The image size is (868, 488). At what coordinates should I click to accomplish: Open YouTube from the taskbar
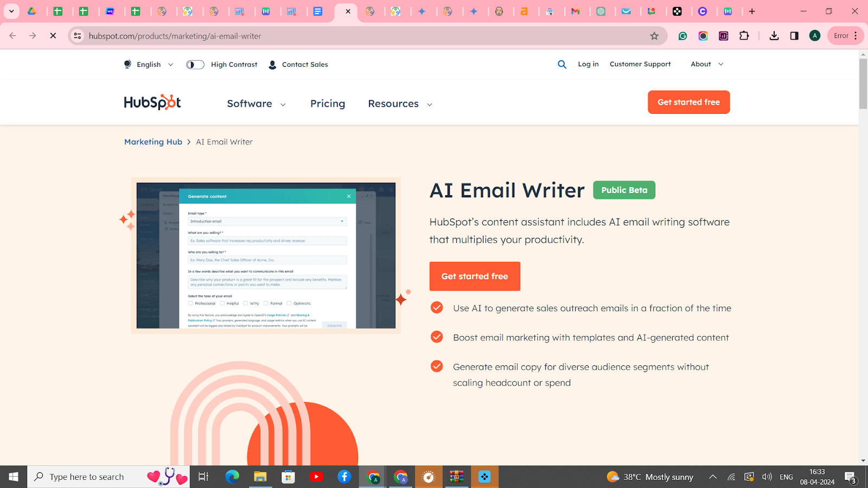(x=316, y=477)
